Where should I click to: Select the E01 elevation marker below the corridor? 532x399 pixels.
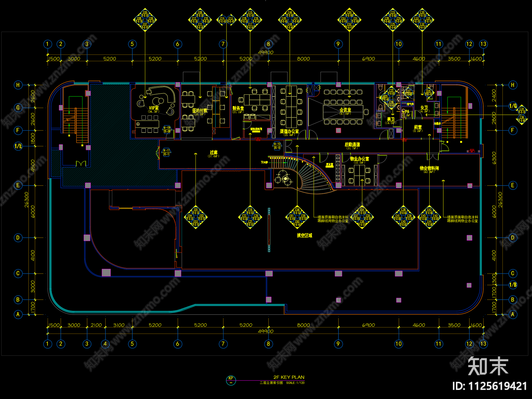coord(196,217)
